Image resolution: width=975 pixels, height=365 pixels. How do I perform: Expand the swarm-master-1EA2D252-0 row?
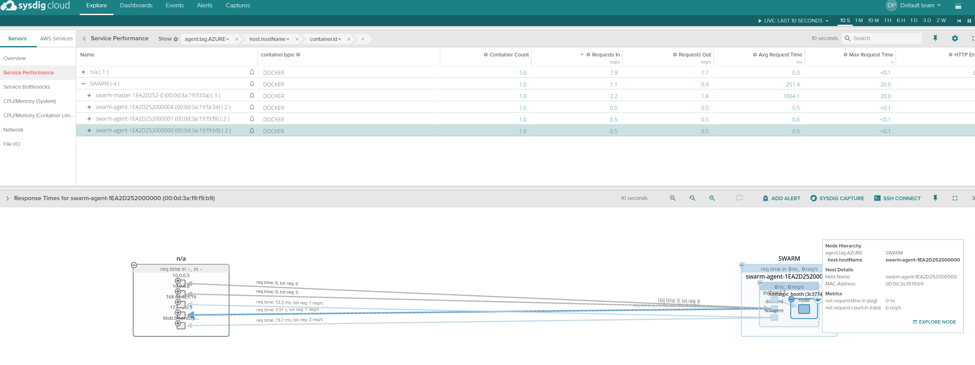[x=90, y=96]
